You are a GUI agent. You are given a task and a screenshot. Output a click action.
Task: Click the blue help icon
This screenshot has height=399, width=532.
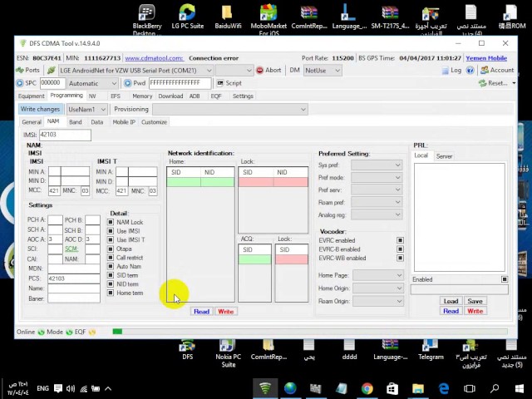pos(470,70)
